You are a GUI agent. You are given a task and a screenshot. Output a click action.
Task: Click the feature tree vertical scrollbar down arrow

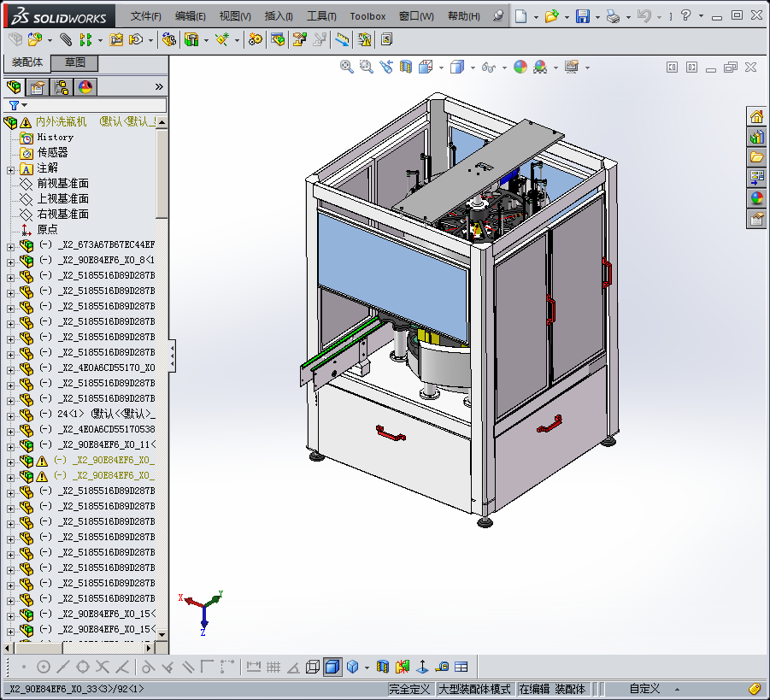[162, 634]
